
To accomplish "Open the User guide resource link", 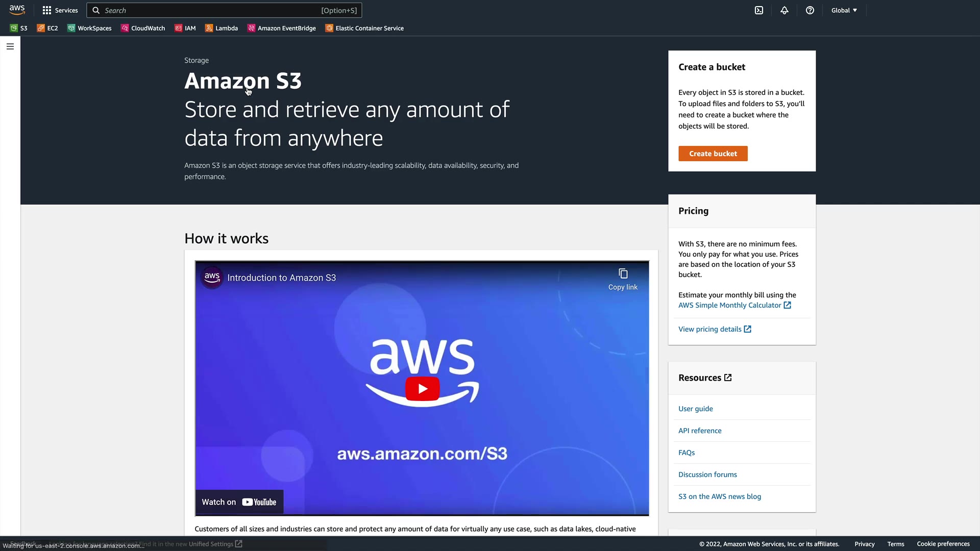I will pyautogui.click(x=696, y=409).
